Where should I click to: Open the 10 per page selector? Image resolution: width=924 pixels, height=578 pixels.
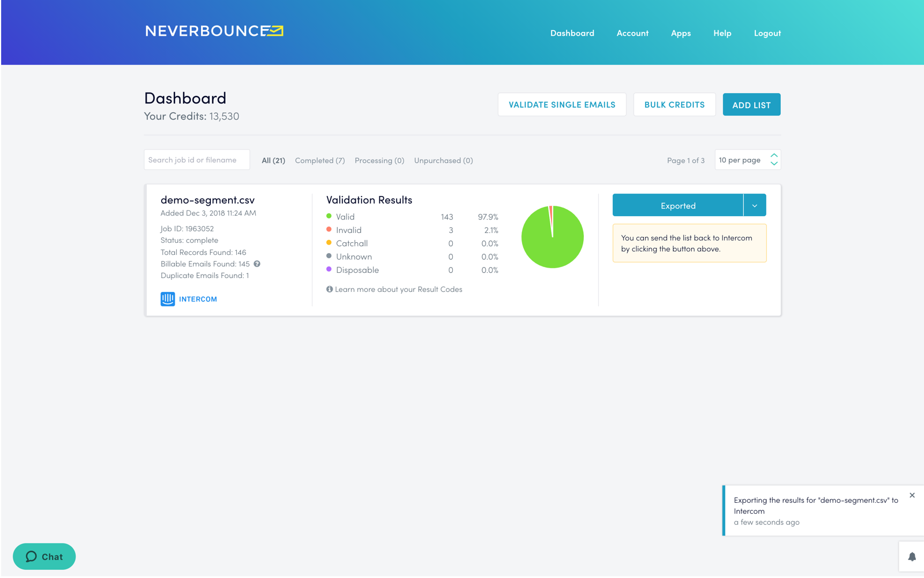coord(748,160)
